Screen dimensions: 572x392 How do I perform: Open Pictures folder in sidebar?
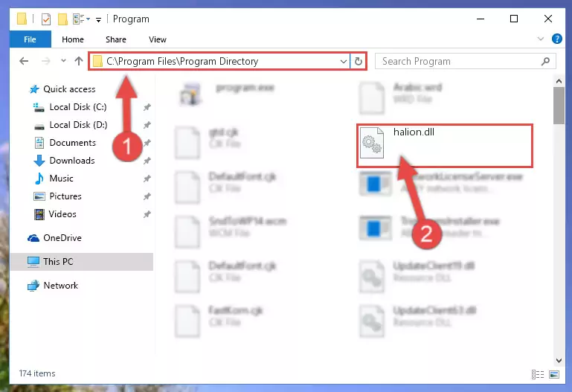(x=65, y=196)
